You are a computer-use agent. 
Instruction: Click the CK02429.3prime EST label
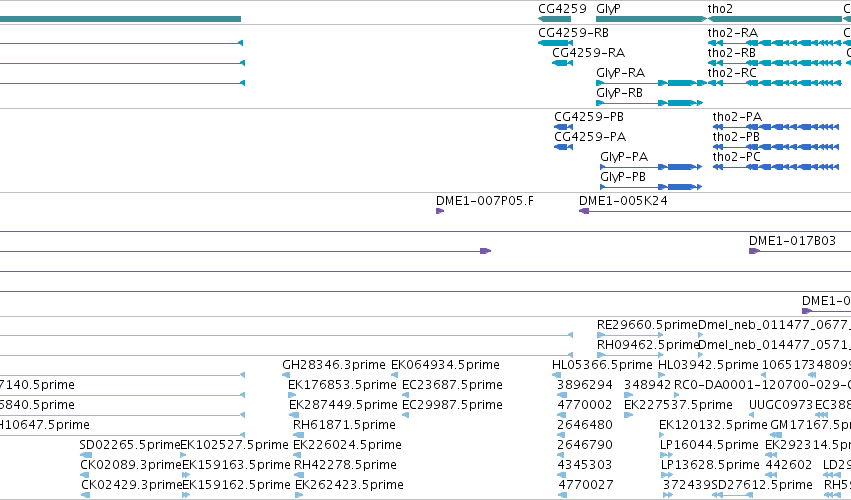[131, 485]
